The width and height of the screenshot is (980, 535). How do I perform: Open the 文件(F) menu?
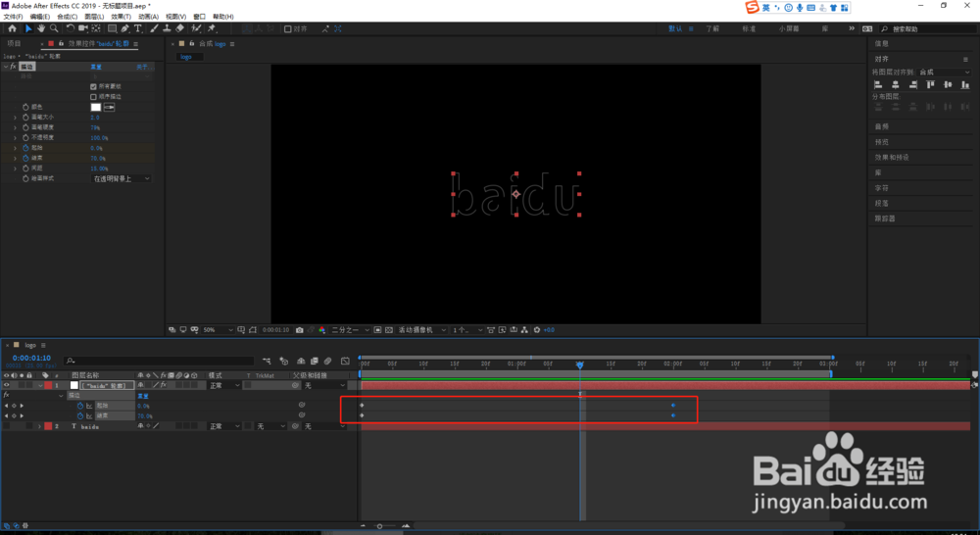coord(13,17)
